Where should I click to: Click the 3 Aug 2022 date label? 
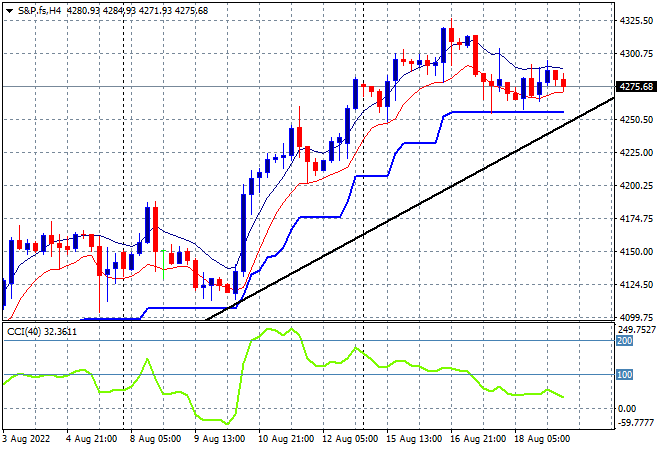tap(26, 439)
